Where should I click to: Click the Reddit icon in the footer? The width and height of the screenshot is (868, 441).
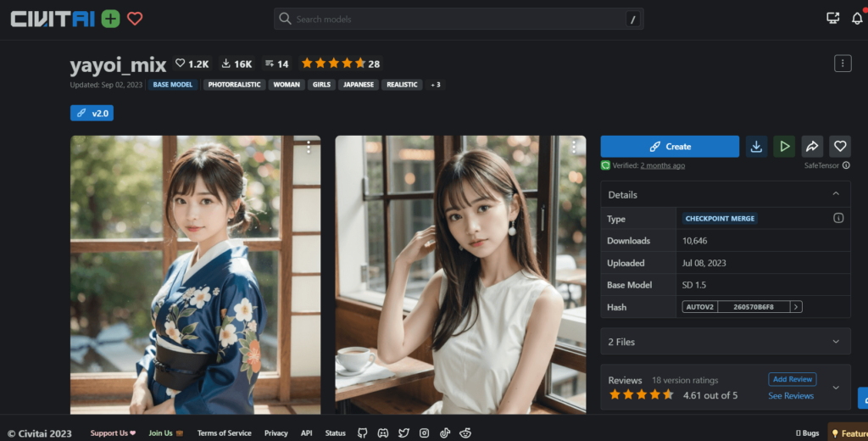click(x=465, y=433)
